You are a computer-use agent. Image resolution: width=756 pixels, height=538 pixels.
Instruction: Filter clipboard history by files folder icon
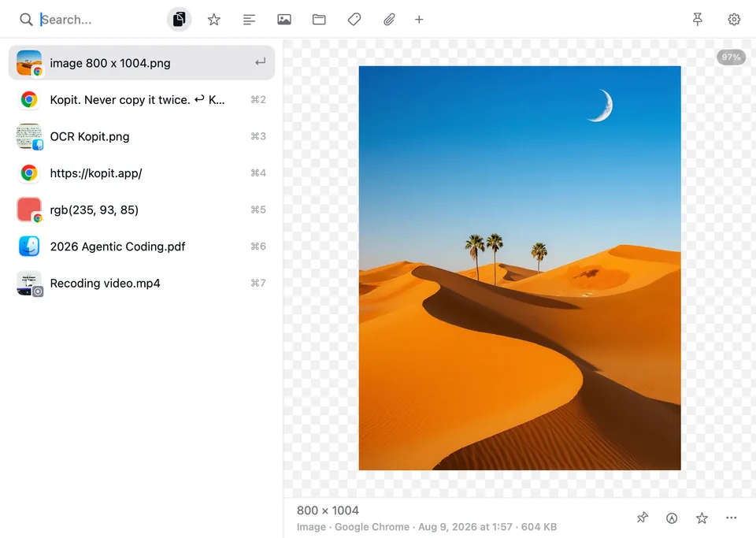(319, 20)
